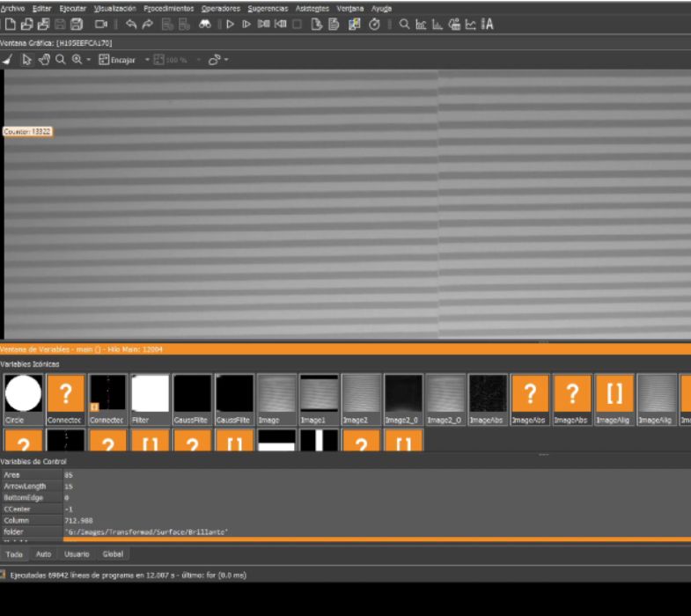Click the Column variable value 712.988
Screen dimensions: 691x616
(79, 520)
